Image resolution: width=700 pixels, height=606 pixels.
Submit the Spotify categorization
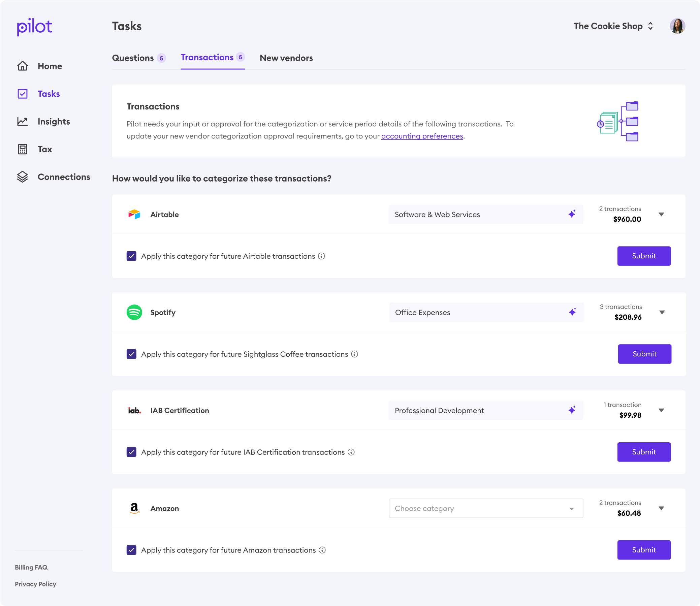pyautogui.click(x=644, y=354)
